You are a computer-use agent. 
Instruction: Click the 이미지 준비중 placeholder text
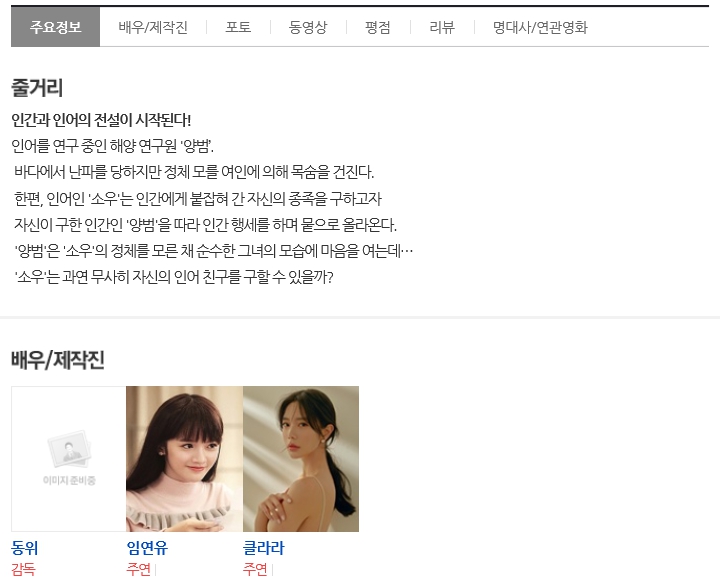click(x=69, y=480)
